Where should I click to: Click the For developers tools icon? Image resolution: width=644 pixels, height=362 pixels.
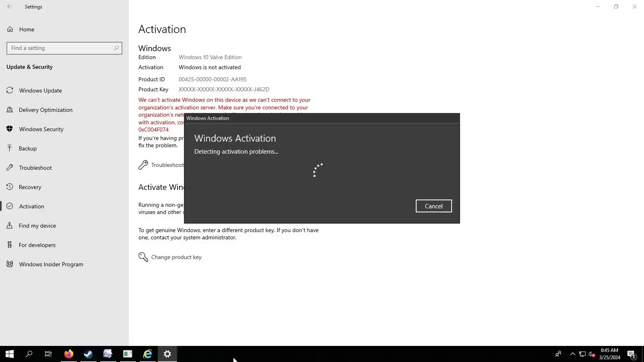[x=10, y=245]
